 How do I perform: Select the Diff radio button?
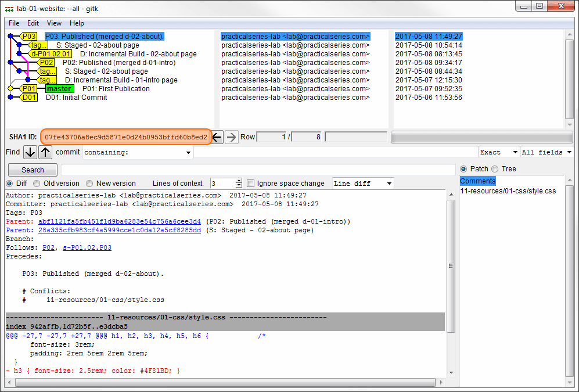(9, 184)
